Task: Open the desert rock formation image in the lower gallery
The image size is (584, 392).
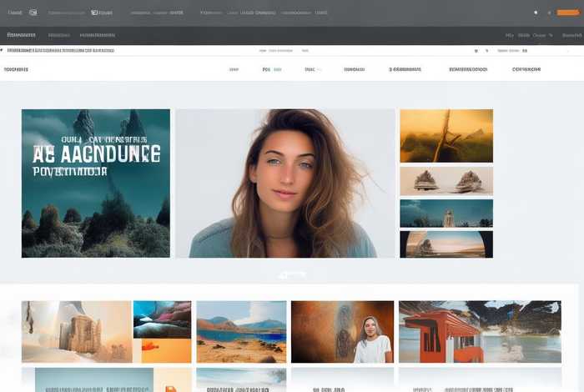Action: (x=77, y=332)
